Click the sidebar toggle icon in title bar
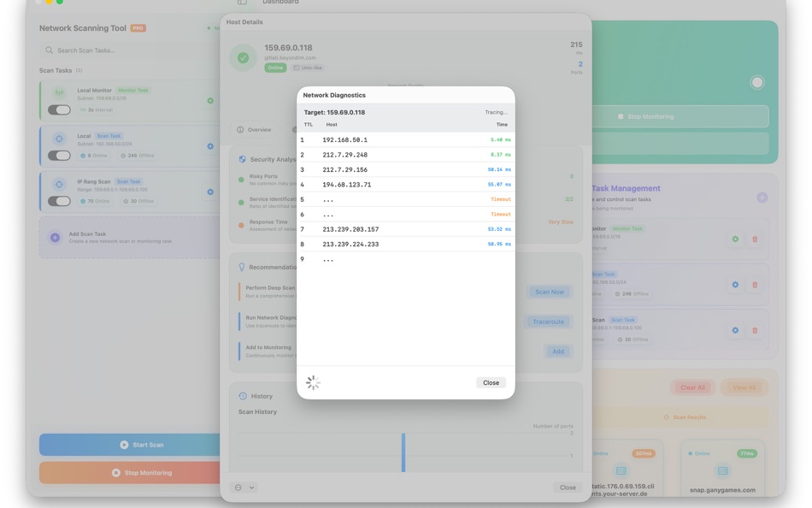Image resolution: width=812 pixels, height=508 pixels. 242,2
